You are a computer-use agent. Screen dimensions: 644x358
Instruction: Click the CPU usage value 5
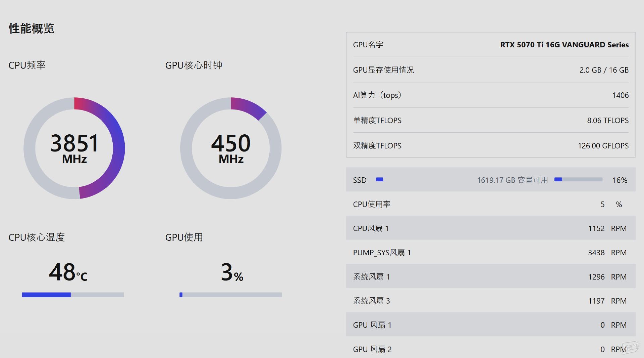click(603, 204)
